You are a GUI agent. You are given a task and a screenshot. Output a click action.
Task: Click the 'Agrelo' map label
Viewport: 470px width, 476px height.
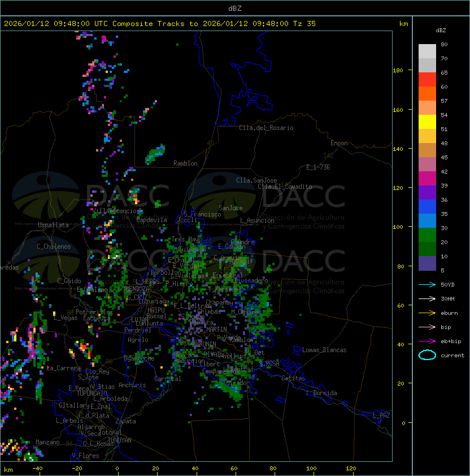pyautogui.click(x=138, y=340)
